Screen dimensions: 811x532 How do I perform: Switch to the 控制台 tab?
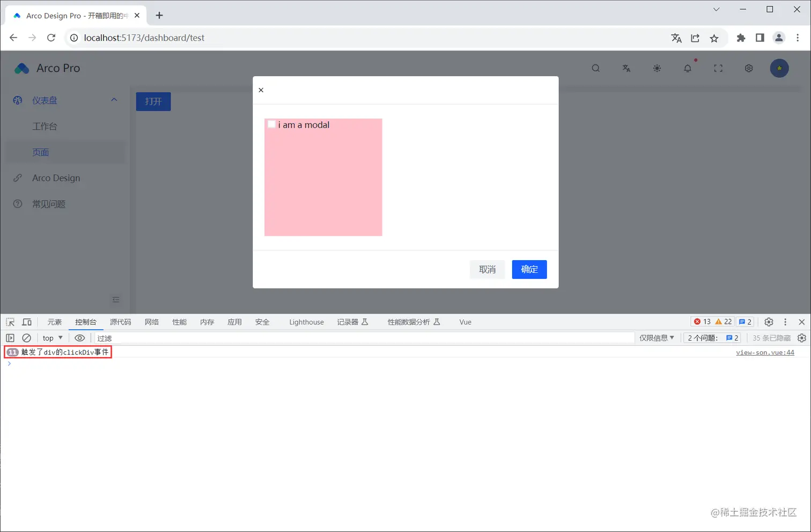(x=86, y=322)
